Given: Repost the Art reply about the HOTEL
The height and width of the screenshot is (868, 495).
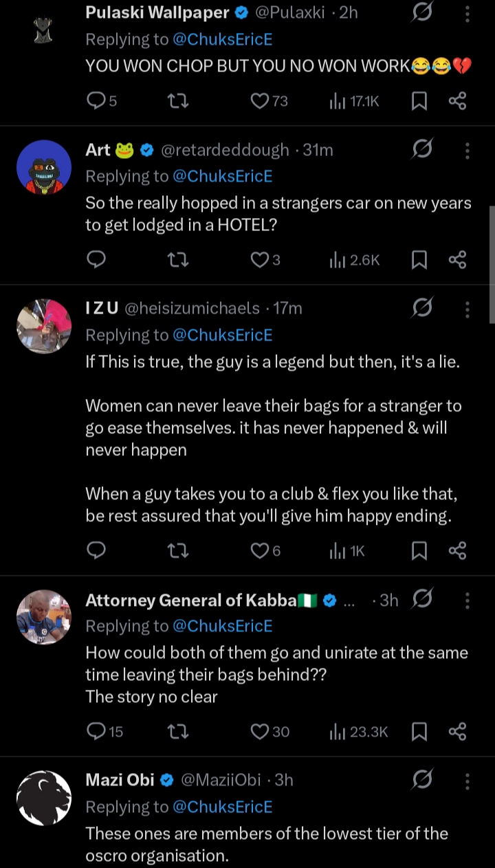Looking at the screenshot, I should pos(178,260).
